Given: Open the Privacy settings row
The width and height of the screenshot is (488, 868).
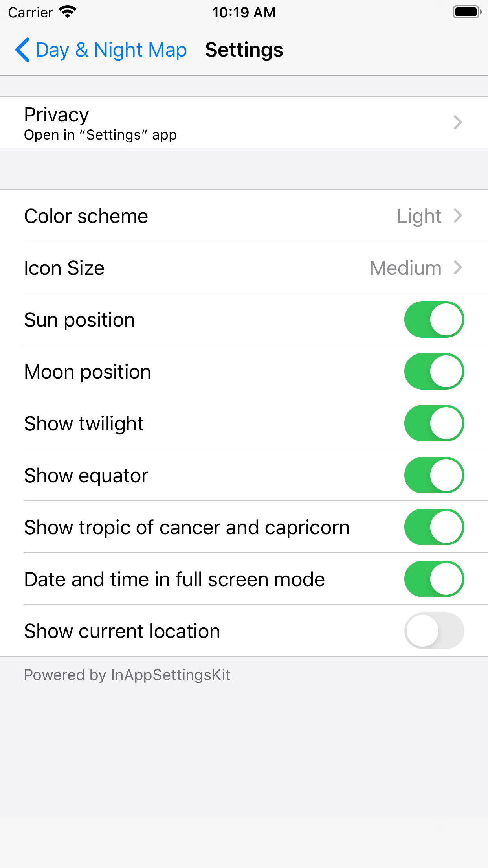Looking at the screenshot, I should [236, 122].
